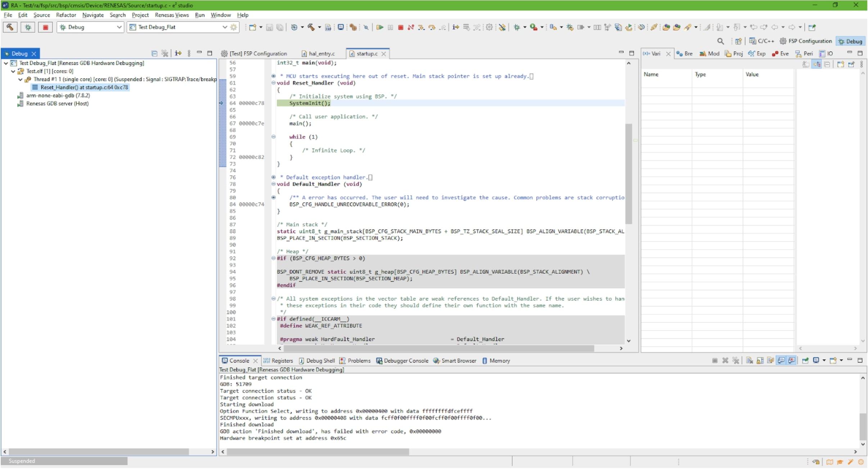This screenshot has height=469, width=868.
Task: Open the Test Debug_Flat configuration dropdown
Action: point(225,27)
